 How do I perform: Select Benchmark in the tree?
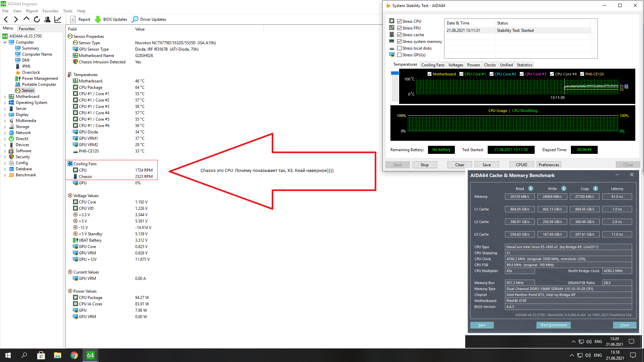[25, 175]
